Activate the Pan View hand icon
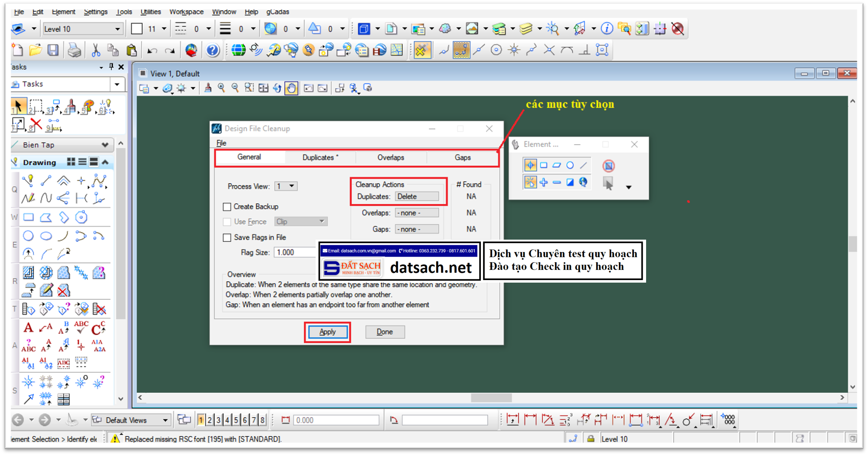 (291, 88)
